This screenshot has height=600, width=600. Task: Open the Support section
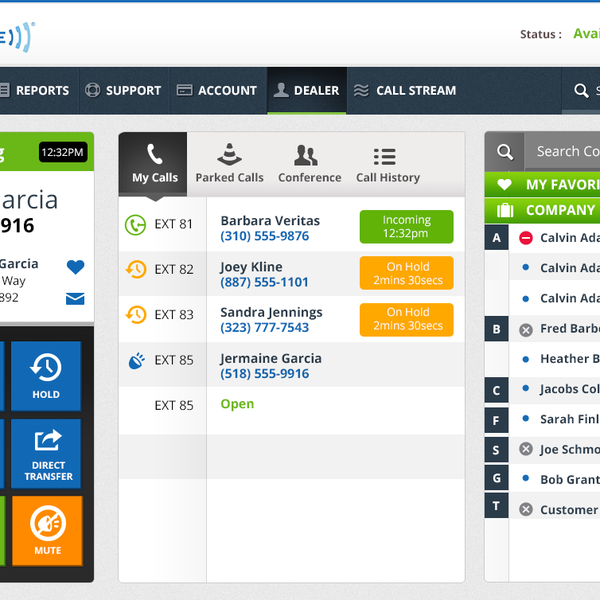click(x=123, y=90)
